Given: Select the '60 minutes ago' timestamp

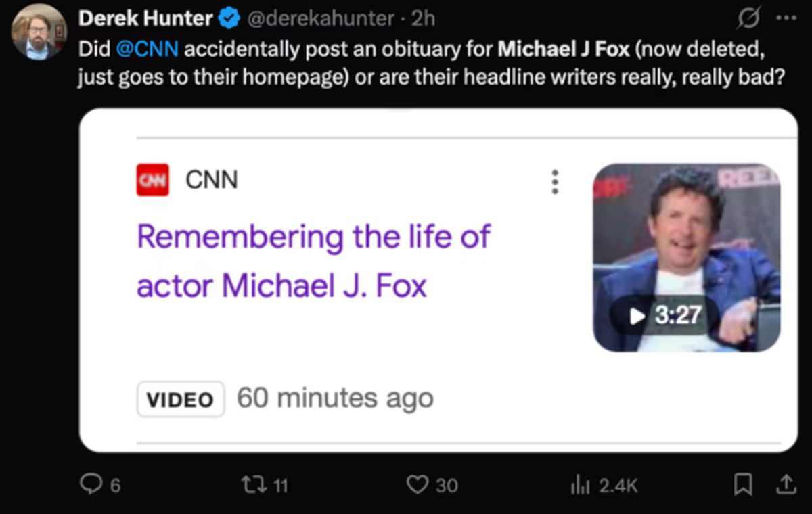Looking at the screenshot, I should [x=334, y=398].
